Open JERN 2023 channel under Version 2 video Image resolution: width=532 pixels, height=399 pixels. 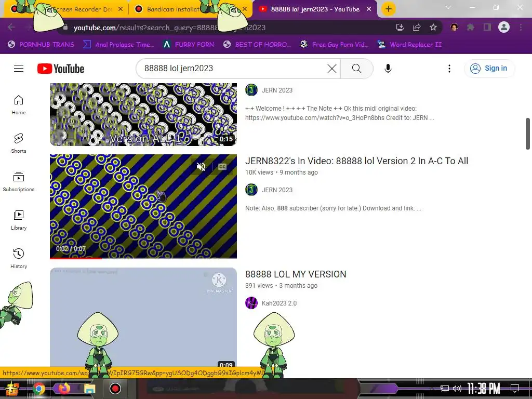[x=277, y=190]
